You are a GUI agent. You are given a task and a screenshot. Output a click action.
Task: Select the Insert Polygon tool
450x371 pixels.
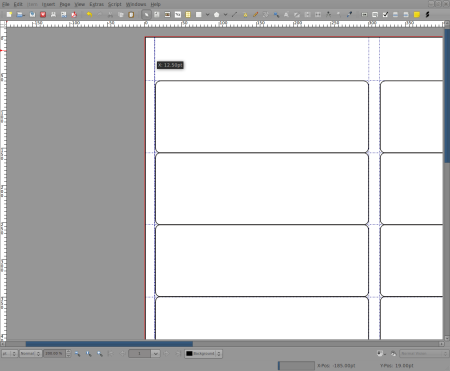click(216, 15)
